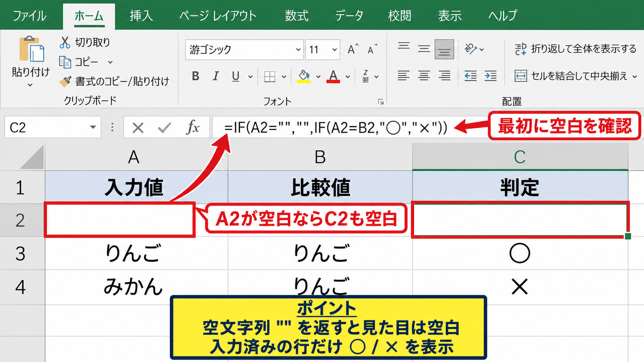Open Font settings dialog launcher
Image resolution: width=644 pixels, height=362 pixels.
[381, 102]
